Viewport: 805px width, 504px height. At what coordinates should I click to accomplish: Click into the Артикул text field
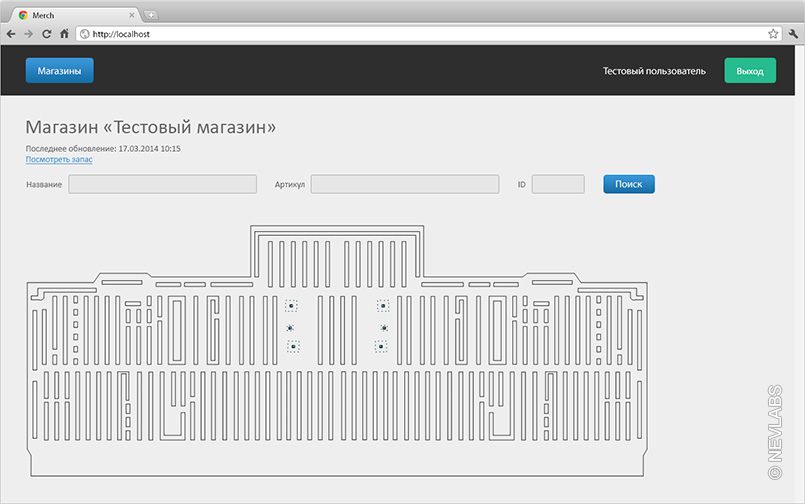[x=404, y=184]
